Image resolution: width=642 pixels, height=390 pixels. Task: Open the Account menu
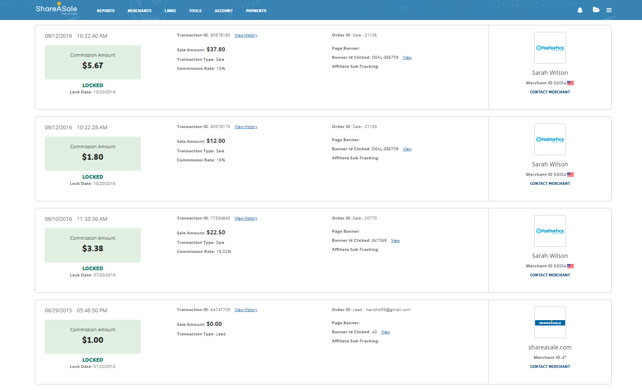(224, 11)
